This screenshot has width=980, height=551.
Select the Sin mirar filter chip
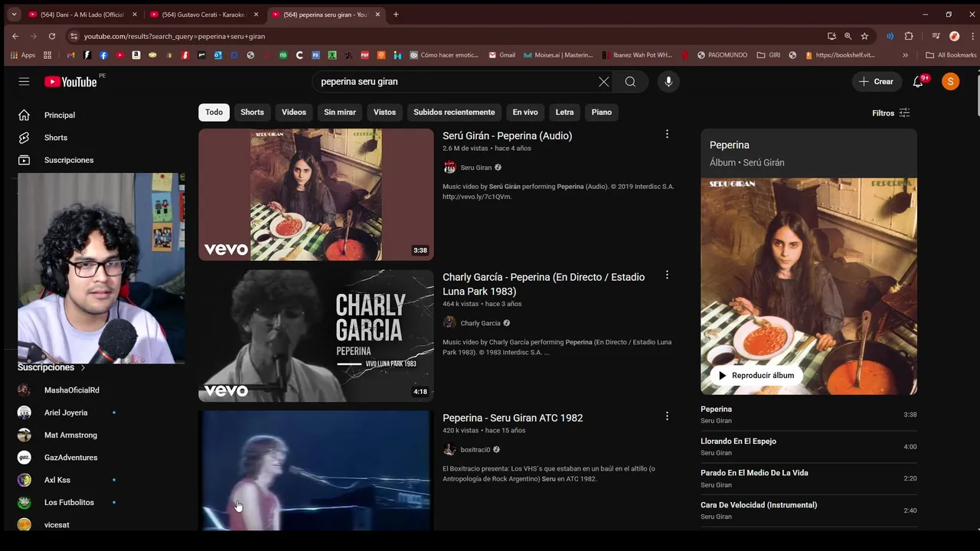340,112
